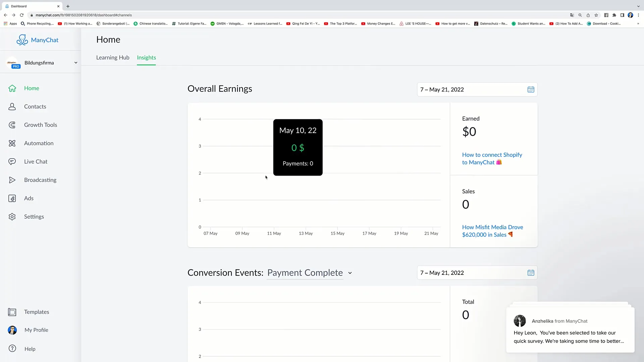Click the Contacts sidebar icon

[12, 106]
